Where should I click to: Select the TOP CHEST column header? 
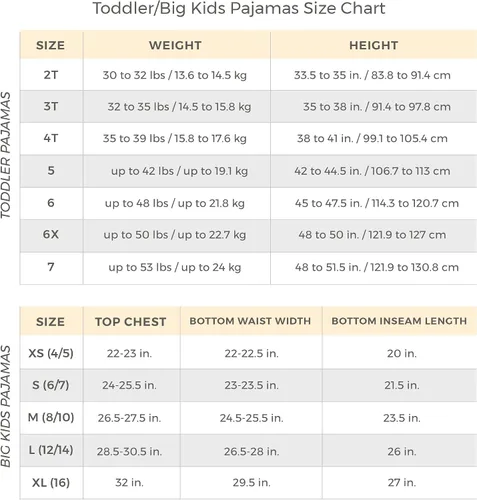coord(131,322)
